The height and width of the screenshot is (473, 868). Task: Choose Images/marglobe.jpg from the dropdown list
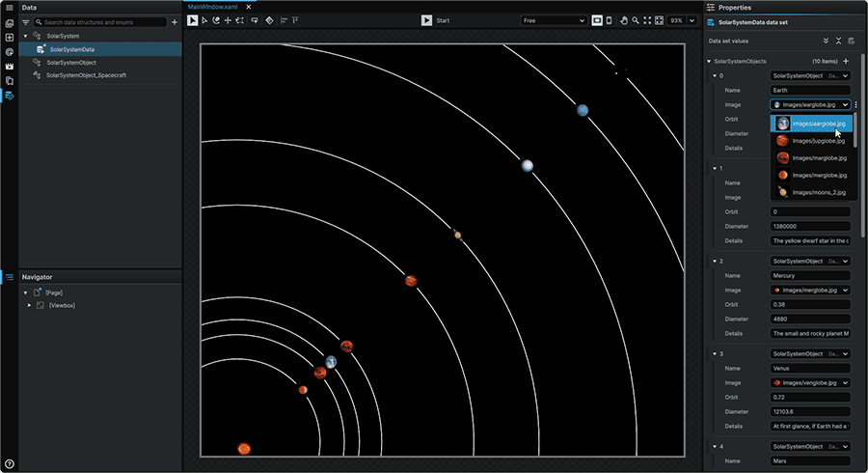pos(811,158)
